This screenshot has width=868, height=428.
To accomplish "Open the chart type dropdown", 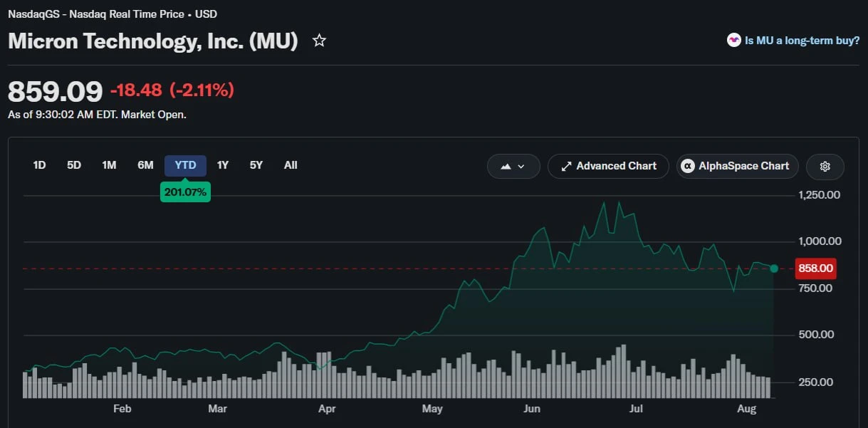I will (513, 166).
